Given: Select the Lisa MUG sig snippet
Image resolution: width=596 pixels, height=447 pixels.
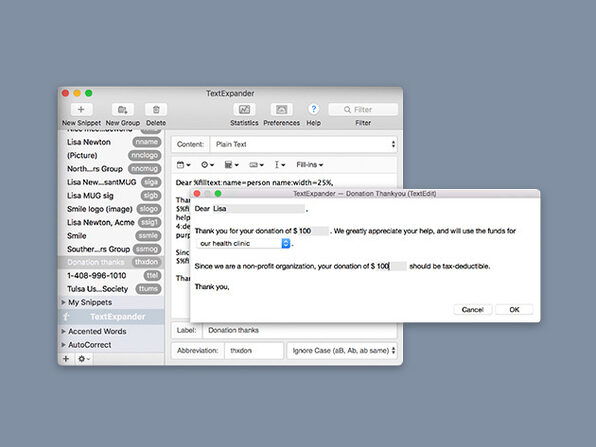Looking at the screenshot, I should (111, 195).
